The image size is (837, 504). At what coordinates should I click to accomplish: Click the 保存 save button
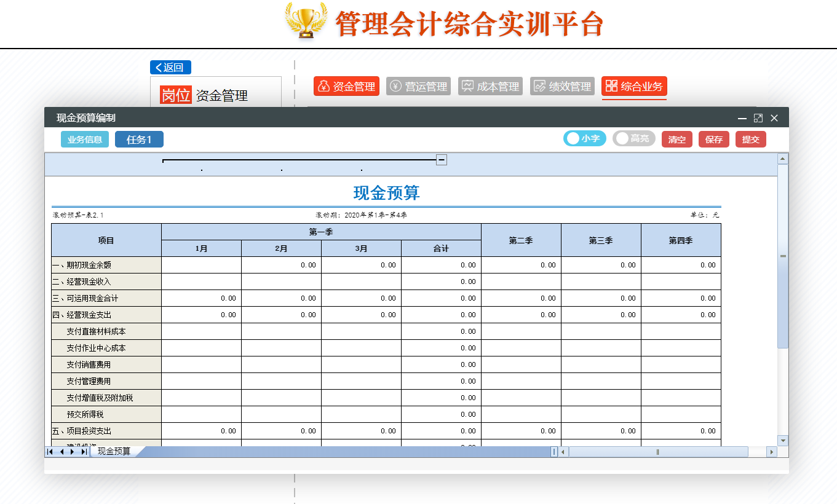point(714,140)
